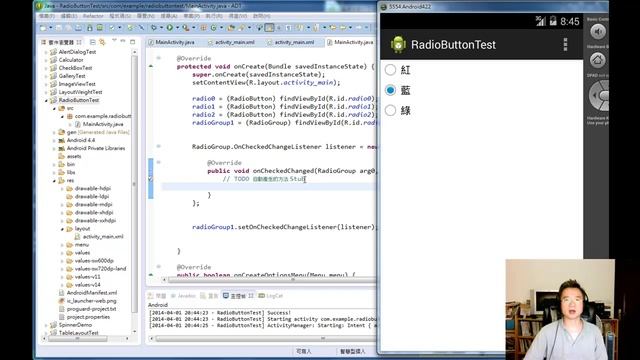Switch to first activity_main.xml editor tab
Viewport: 640px width, 360px height.
point(231,42)
